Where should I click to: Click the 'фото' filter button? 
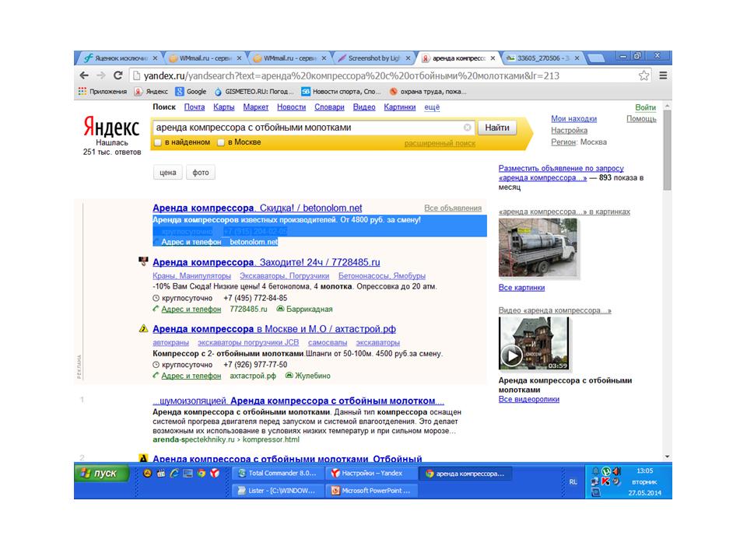pos(201,173)
